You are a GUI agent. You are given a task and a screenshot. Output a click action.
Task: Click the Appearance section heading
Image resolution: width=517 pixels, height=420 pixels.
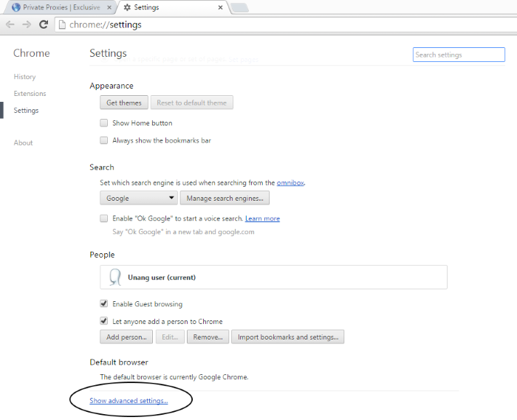[112, 86]
